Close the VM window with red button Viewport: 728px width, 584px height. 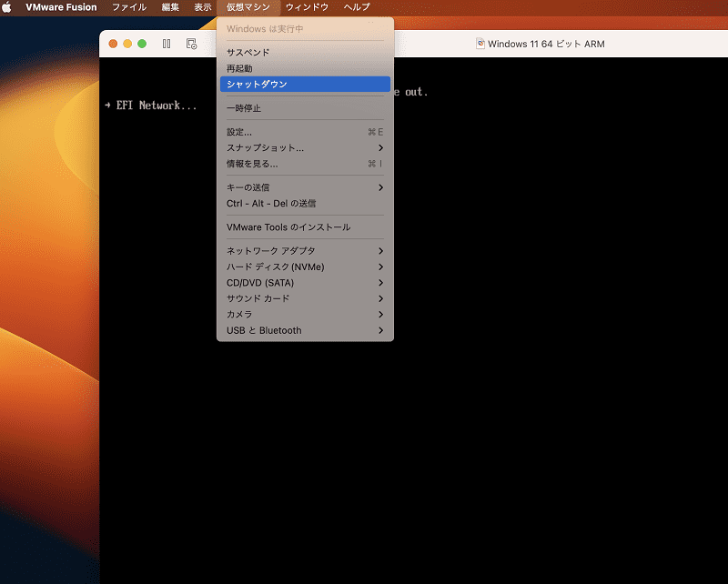point(113,44)
